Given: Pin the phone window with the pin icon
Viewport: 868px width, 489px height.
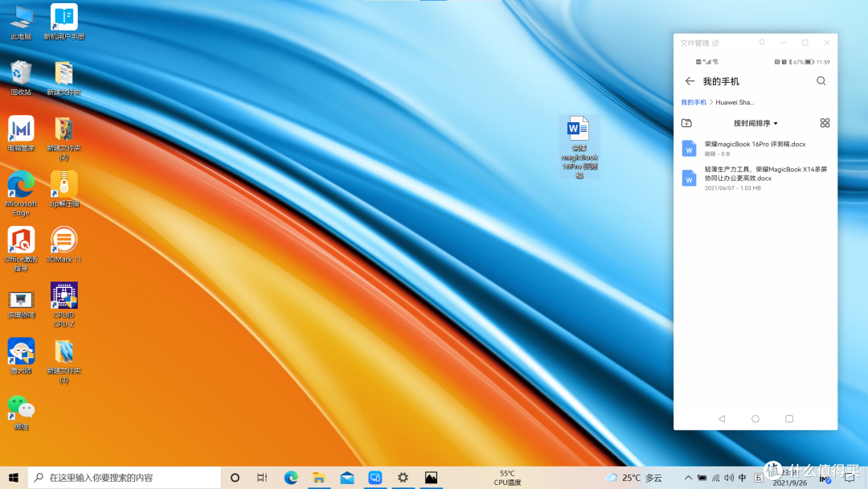Looking at the screenshot, I should (x=762, y=43).
